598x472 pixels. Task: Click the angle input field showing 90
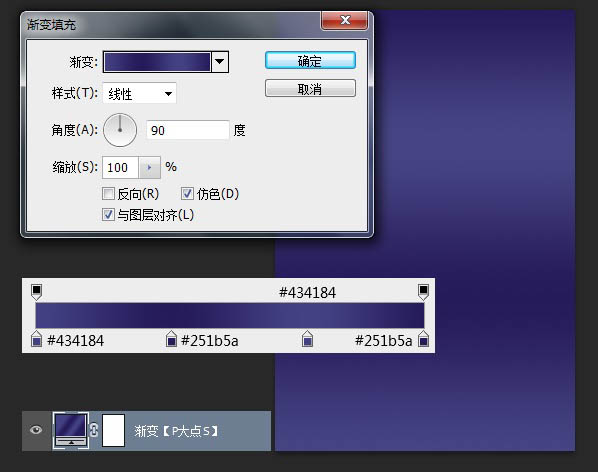[188, 130]
